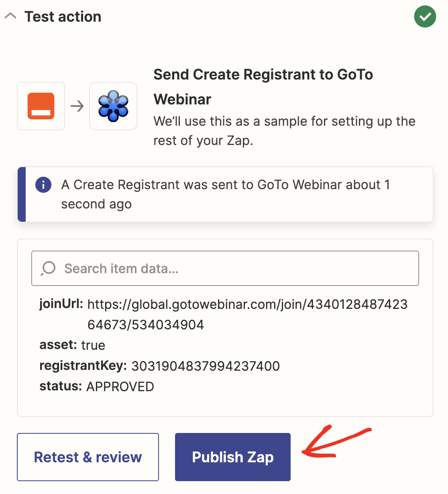This screenshot has height=494, width=448.
Task: Click the orange trigger app icon
Action: click(41, 106)
